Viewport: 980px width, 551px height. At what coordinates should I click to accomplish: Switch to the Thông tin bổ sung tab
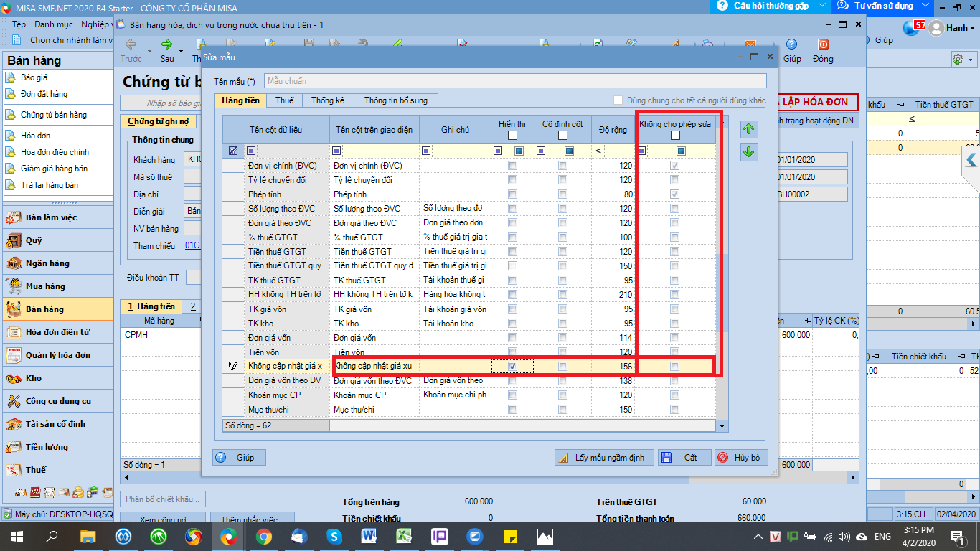pos(395,100)
